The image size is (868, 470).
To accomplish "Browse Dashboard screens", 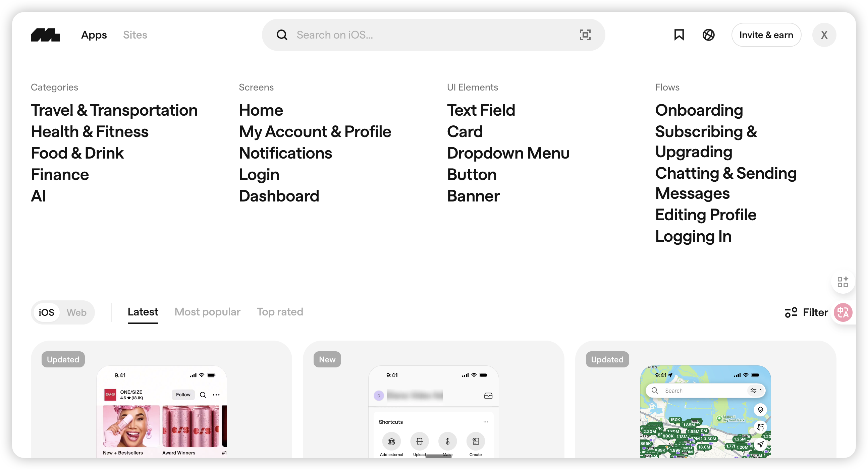I will pos(279,196).
